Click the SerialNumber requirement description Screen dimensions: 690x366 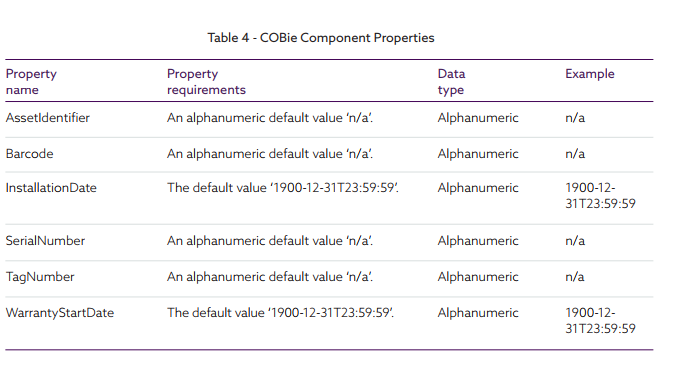[x=270, y=241]
